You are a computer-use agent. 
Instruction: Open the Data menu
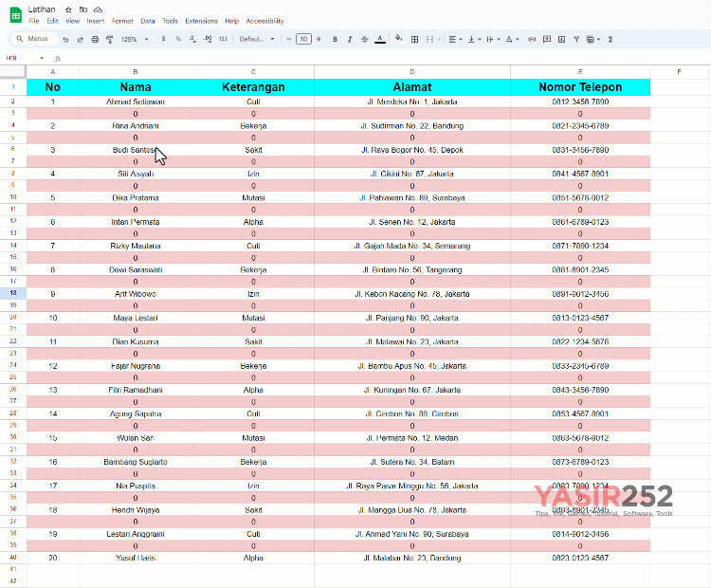tap(148, 21)
